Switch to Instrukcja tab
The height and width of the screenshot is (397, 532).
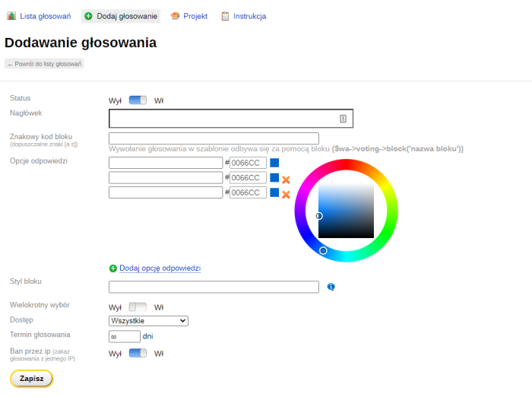[x=249, y=16]
